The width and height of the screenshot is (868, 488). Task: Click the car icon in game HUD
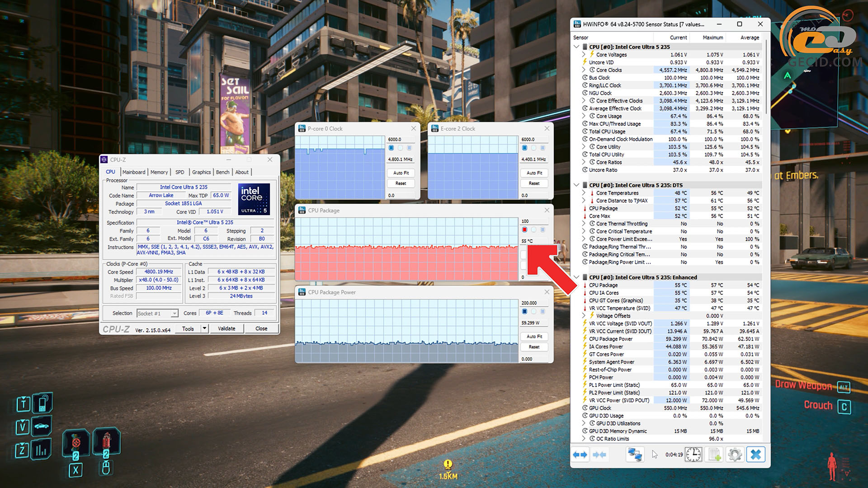pyautogui.click(x=42, y=426)
